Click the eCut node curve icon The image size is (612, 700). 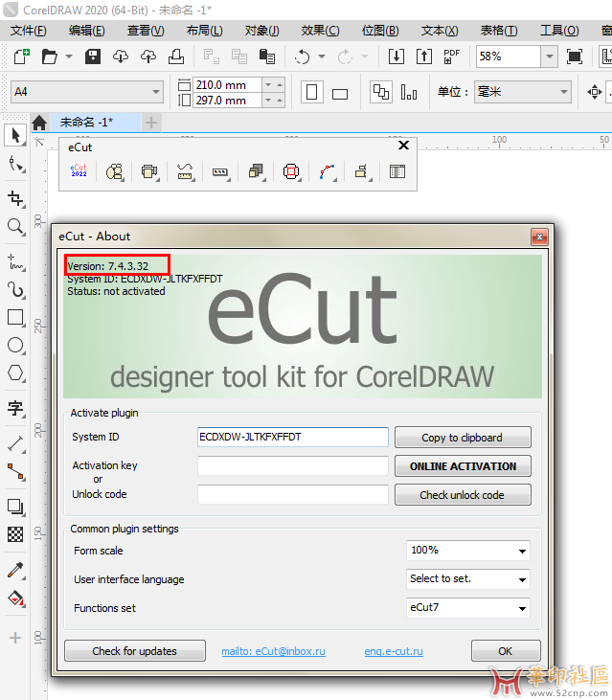coord(327,171)
